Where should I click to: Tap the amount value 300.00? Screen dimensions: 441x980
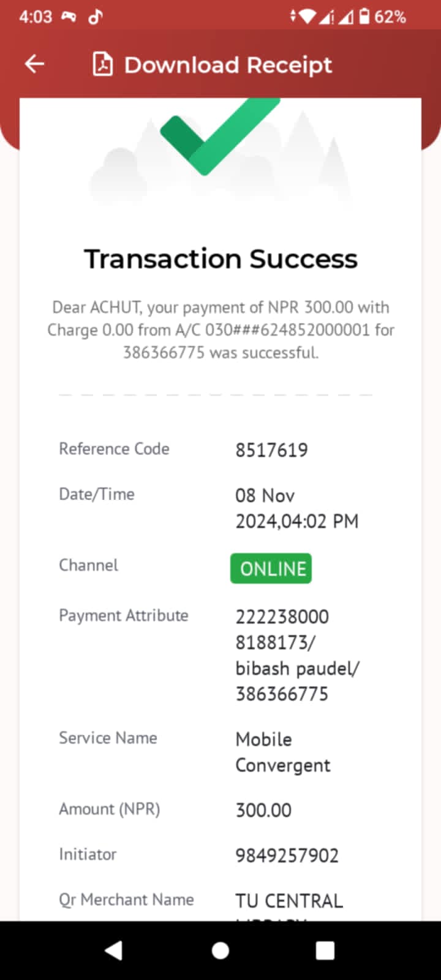click(263, 810)
